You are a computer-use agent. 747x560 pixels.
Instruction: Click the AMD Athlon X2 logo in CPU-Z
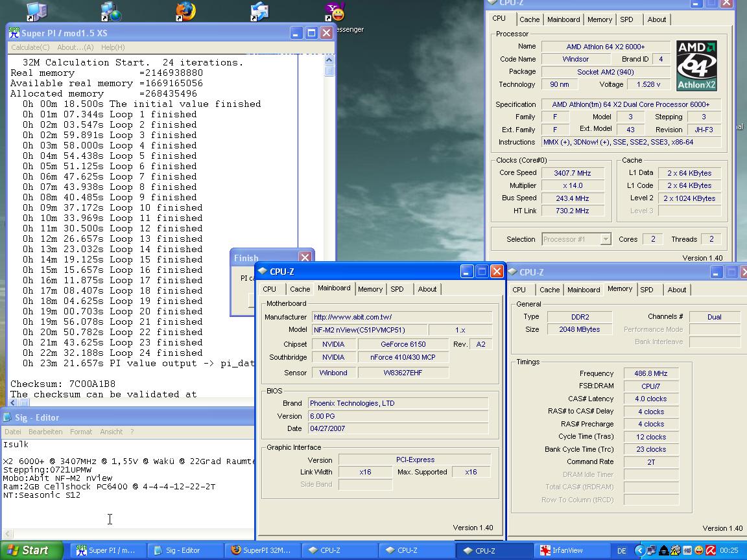696,65
